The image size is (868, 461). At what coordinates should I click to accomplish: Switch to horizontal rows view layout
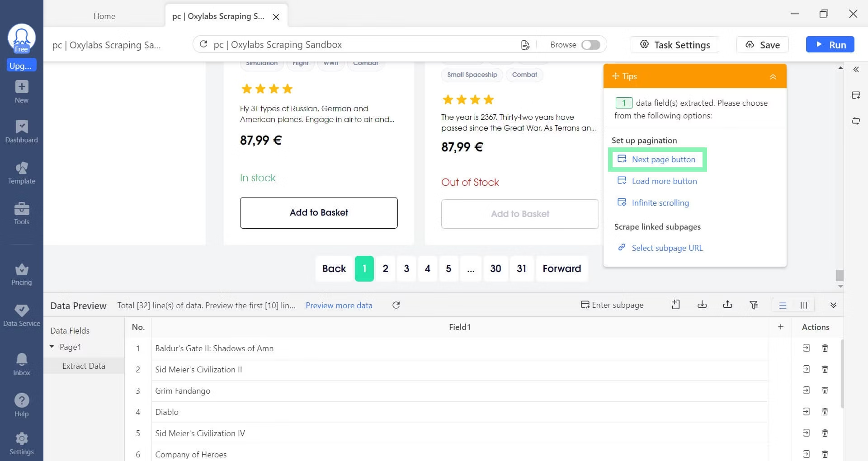point(783,306)
